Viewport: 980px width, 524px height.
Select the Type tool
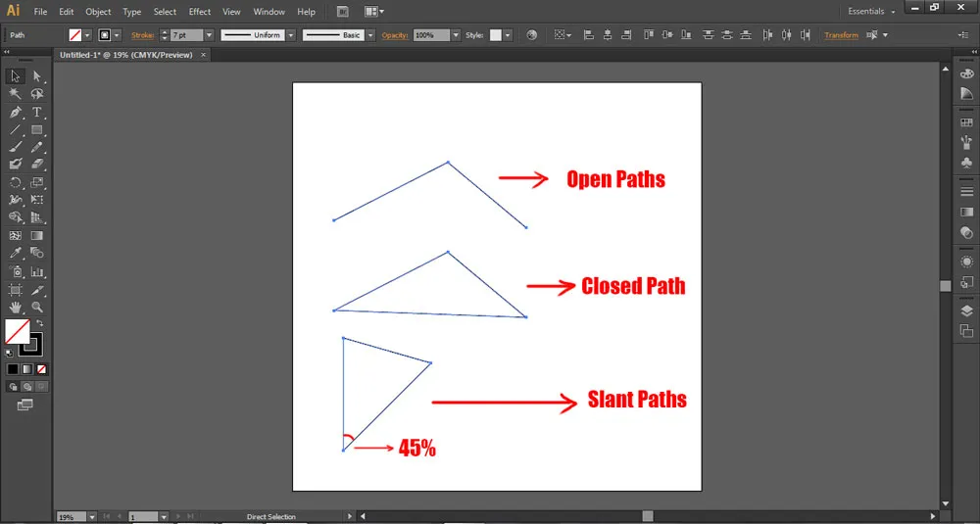tap(37, 112)
